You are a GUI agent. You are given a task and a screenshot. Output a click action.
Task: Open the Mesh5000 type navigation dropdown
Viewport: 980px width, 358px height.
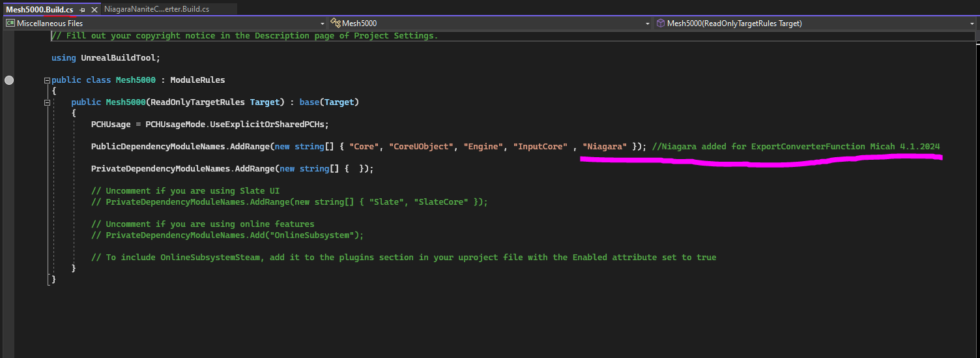(x=648, y=23)
